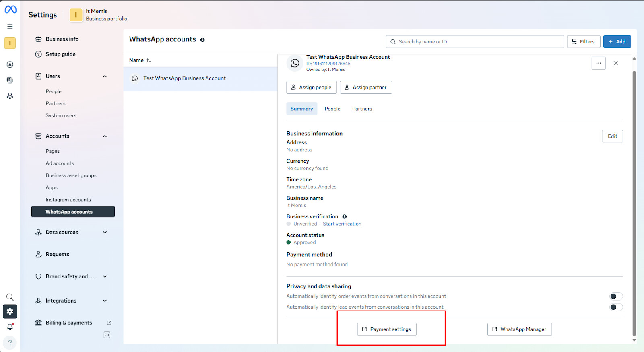Toggle order events identification switch
Viewport: 644px width, 352px height.
(x=616, y=296)
